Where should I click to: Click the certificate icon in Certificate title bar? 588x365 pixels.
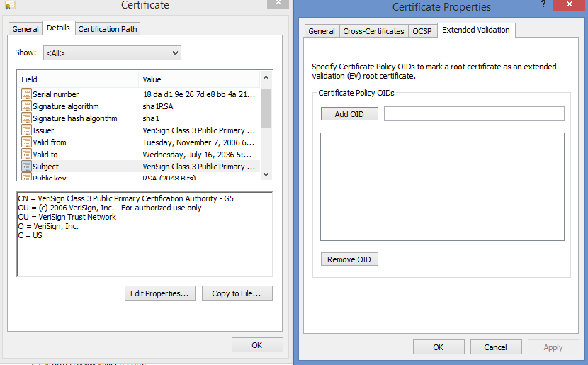[x=10, y=4]
